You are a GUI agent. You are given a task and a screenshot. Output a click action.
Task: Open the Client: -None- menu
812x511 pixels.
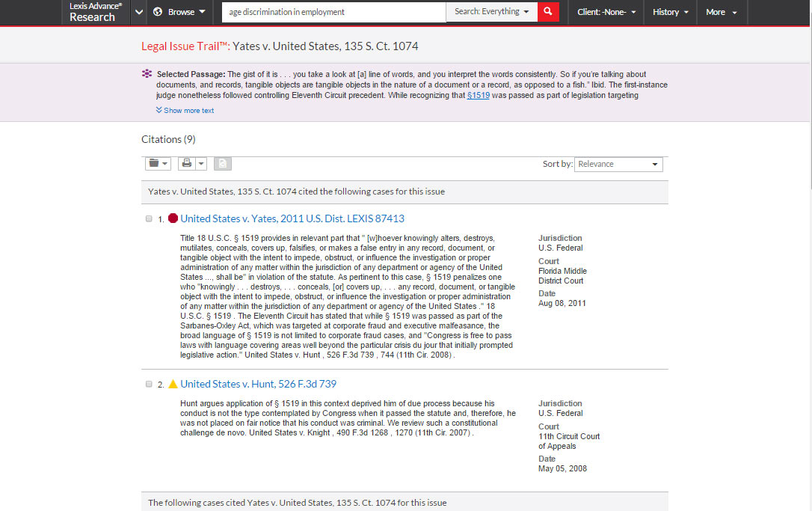coord(606,12)
